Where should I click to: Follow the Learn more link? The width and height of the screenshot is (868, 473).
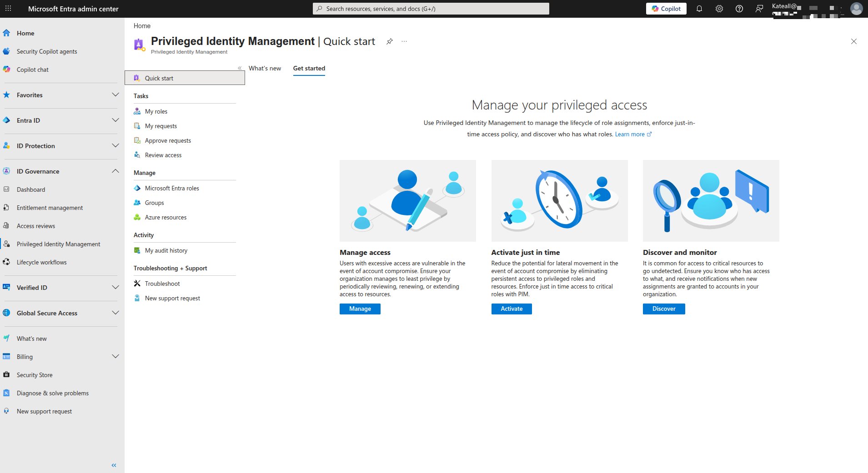point(633,134)
